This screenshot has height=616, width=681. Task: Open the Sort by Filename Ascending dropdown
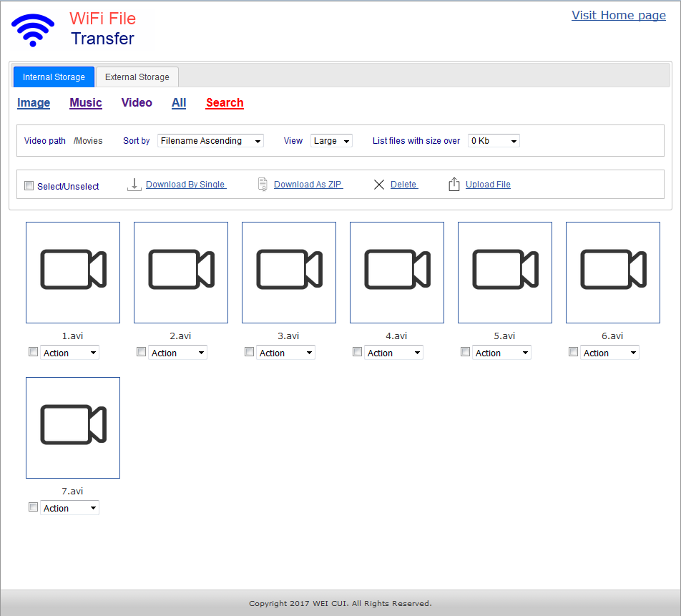click(x=210, y=141)
